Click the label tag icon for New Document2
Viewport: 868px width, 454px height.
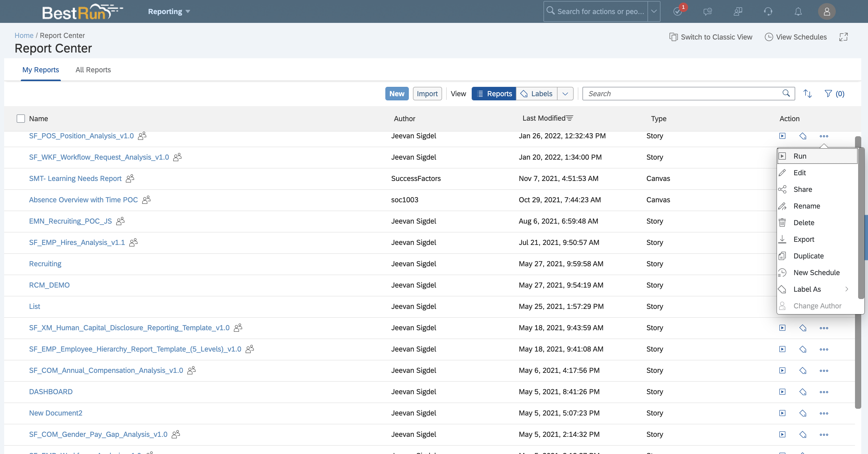[x=803, y=413]
